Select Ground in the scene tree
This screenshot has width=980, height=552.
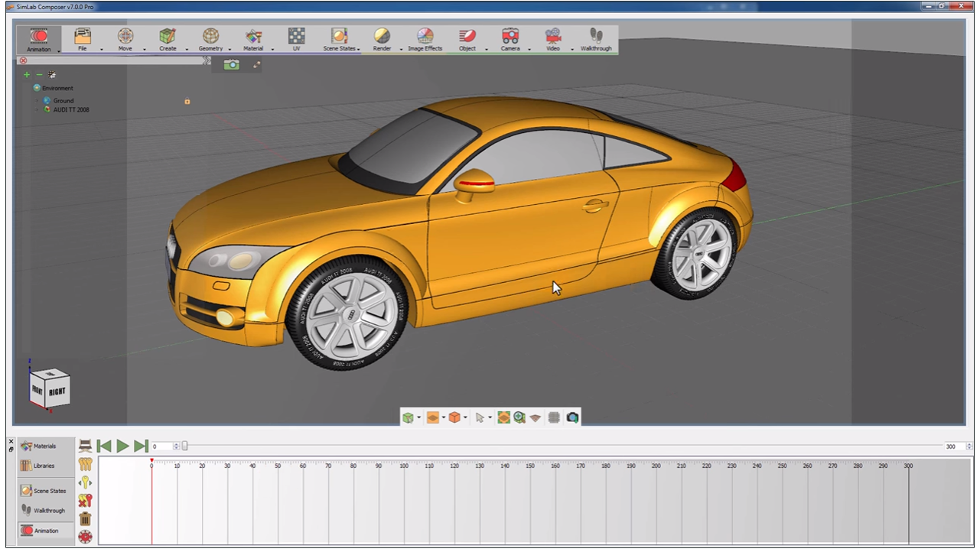click(x=63, y=101)
